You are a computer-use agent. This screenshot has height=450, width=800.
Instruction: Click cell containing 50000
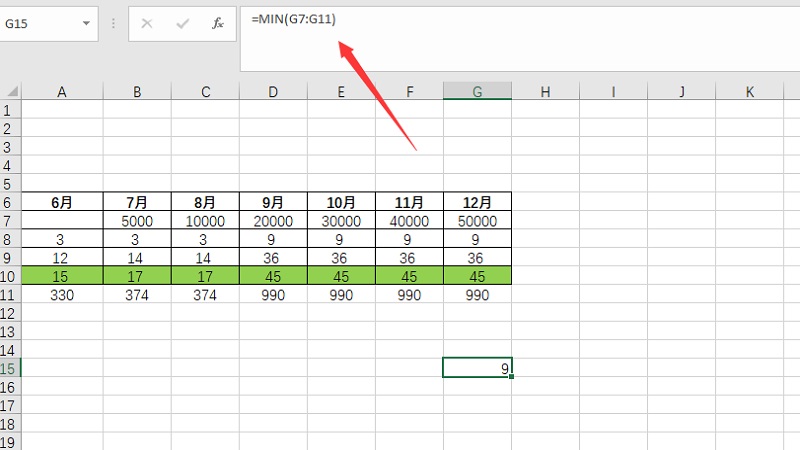477,221
